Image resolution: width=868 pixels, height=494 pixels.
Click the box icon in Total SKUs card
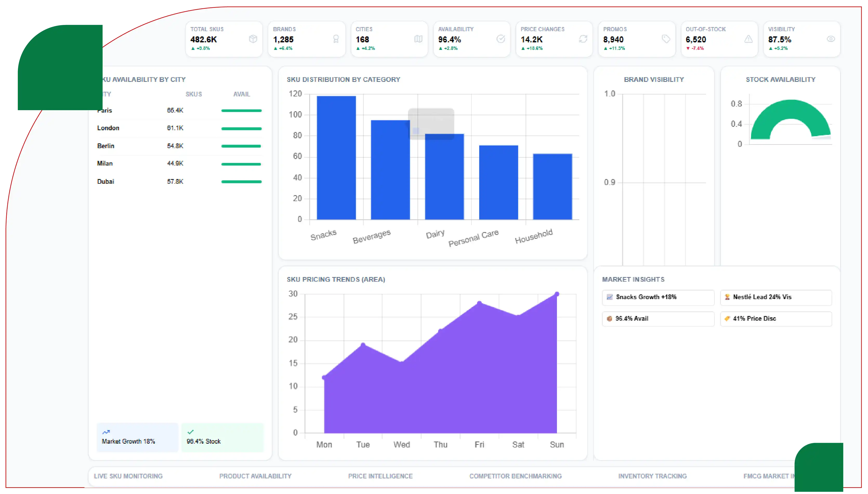pos(253,39)
